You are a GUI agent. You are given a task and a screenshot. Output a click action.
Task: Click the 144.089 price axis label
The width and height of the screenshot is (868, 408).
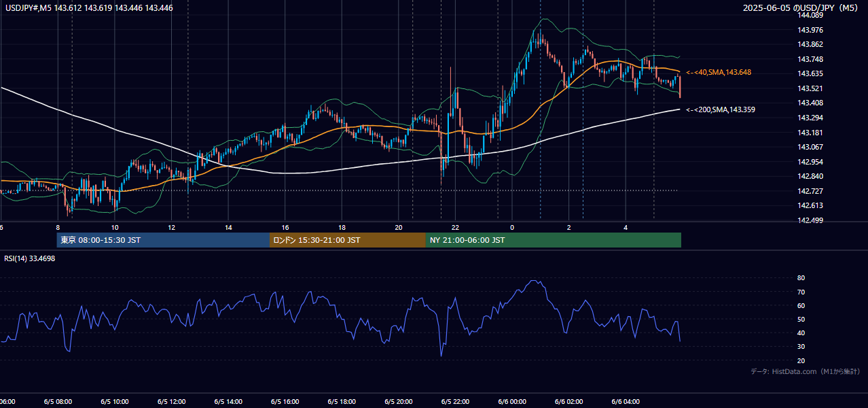click(x=811, y=15)
